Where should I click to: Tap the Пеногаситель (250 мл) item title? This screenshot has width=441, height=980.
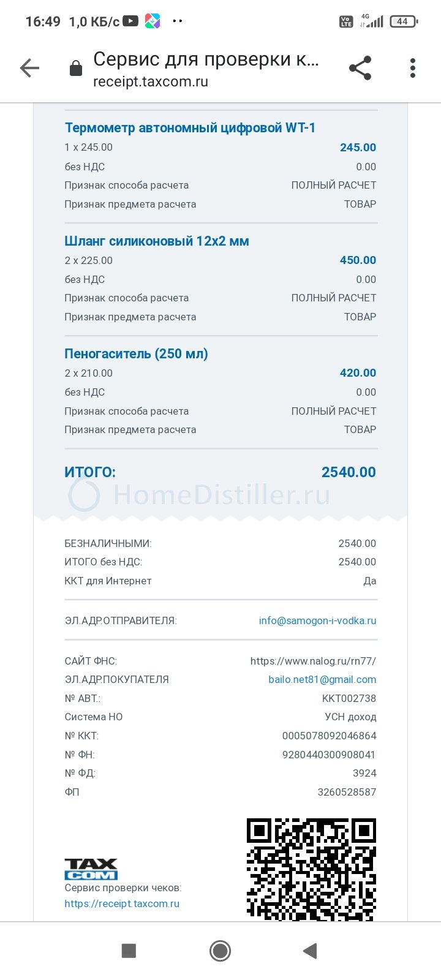coord(136,353)
